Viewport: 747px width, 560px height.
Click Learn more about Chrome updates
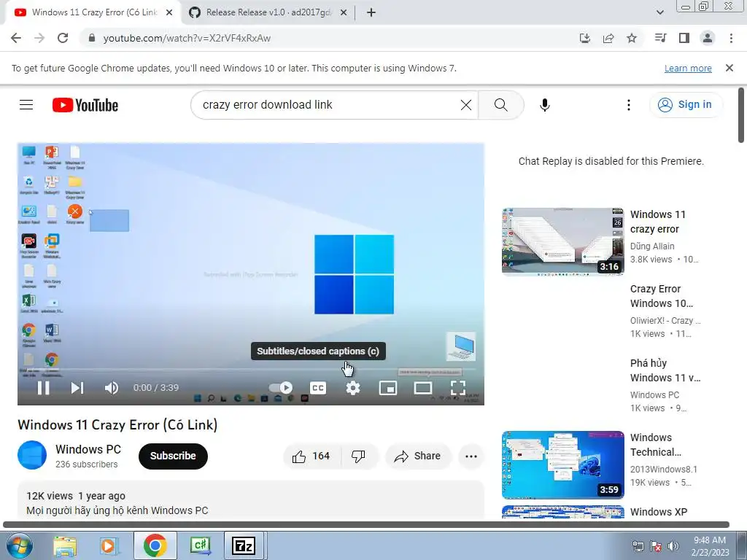coord(688,68)
